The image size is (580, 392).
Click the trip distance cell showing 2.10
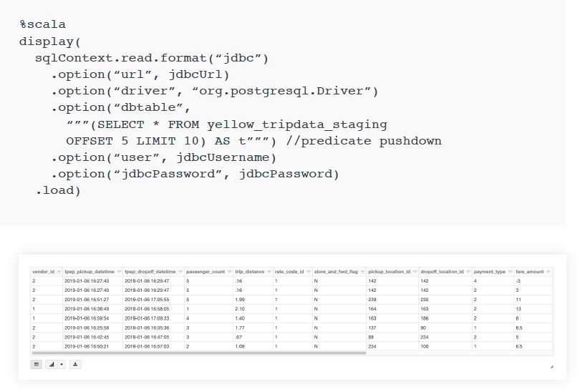click(241, 309)
